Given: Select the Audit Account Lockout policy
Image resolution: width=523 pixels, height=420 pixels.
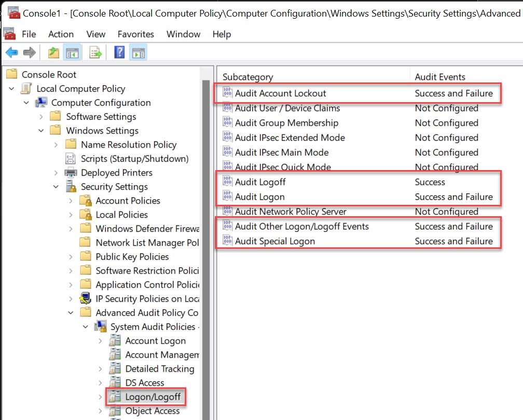Looking at the screenshot, I should click(x=281, y=93).
